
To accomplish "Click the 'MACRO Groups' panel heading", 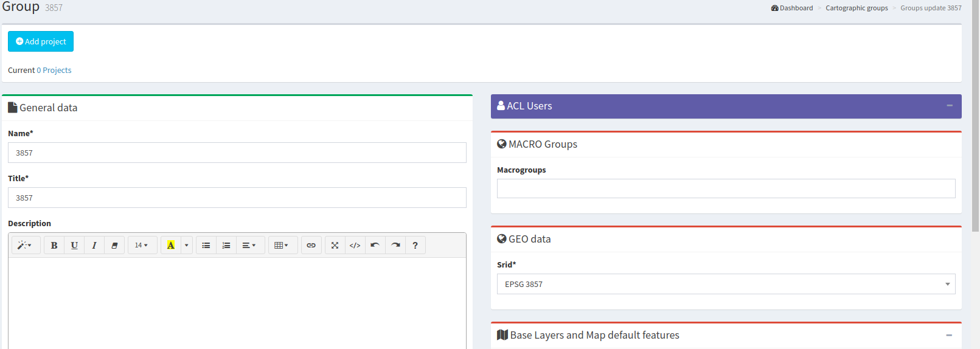I will (x=537, y=144).
